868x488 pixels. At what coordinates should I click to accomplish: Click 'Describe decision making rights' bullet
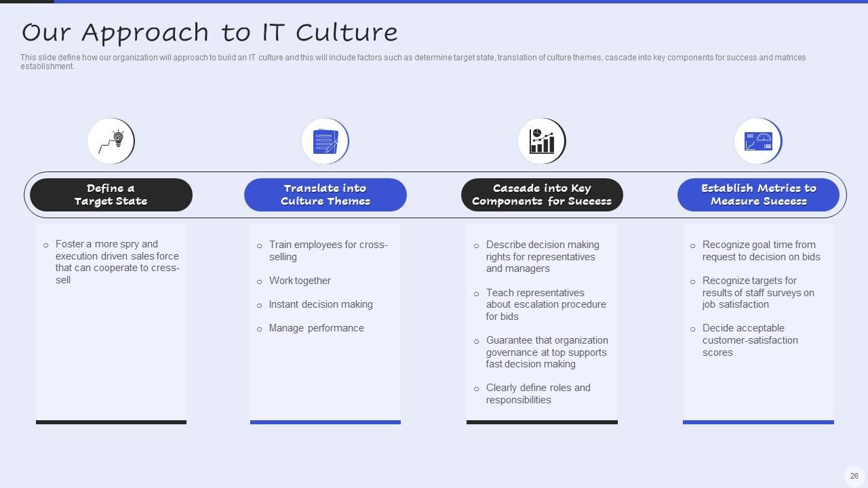click(536, 256)
